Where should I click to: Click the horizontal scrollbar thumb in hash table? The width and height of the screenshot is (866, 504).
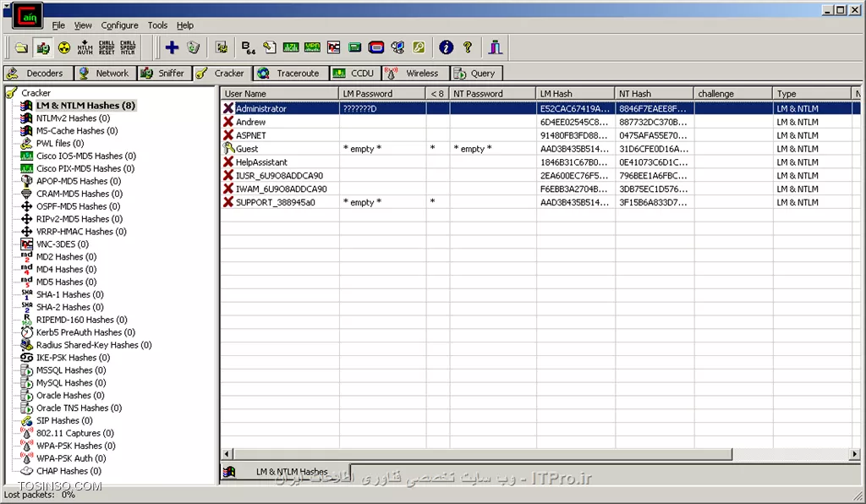click(x=482, y=454)
